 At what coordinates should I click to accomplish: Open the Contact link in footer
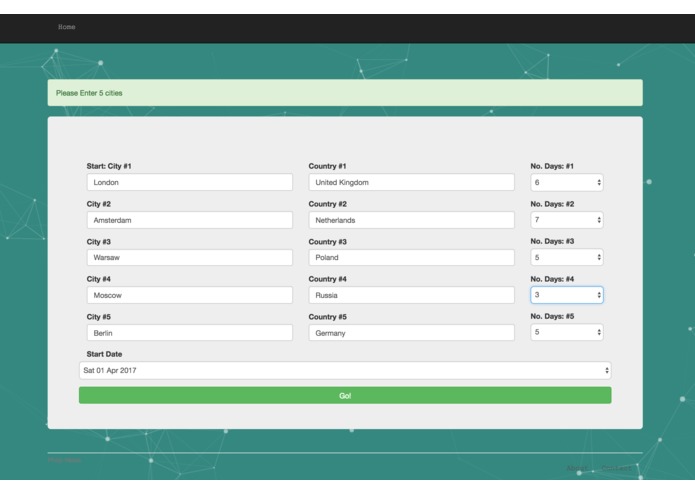(616, 468)
